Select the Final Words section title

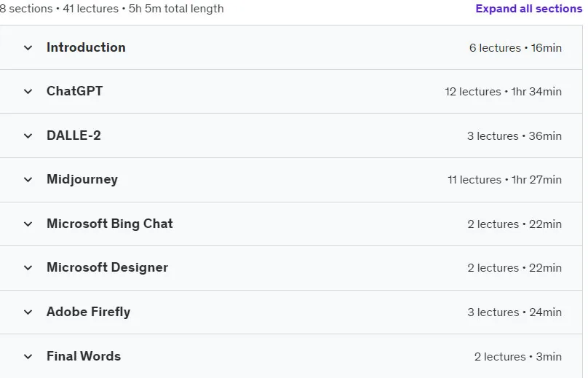(x=84, y=356)
